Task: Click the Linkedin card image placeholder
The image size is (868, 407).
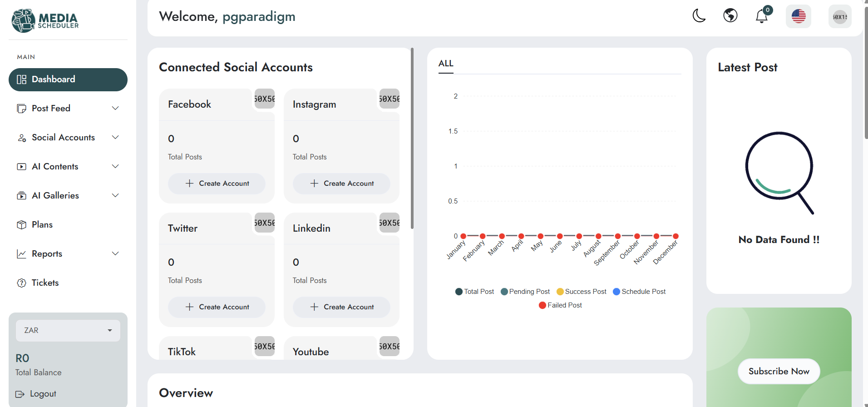Action: click(x=390, y=223)
